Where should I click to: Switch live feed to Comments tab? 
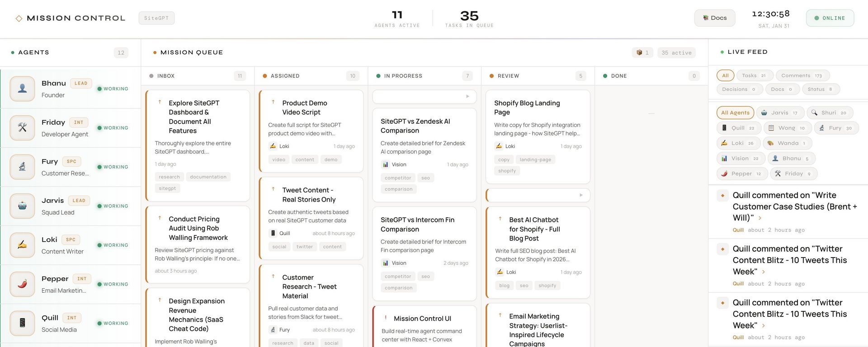click(x=802, y=75)
